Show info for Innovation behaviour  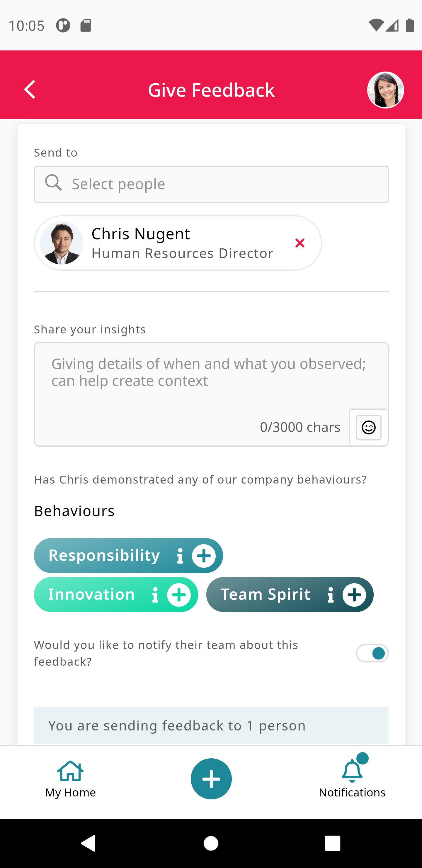point(155,595)
